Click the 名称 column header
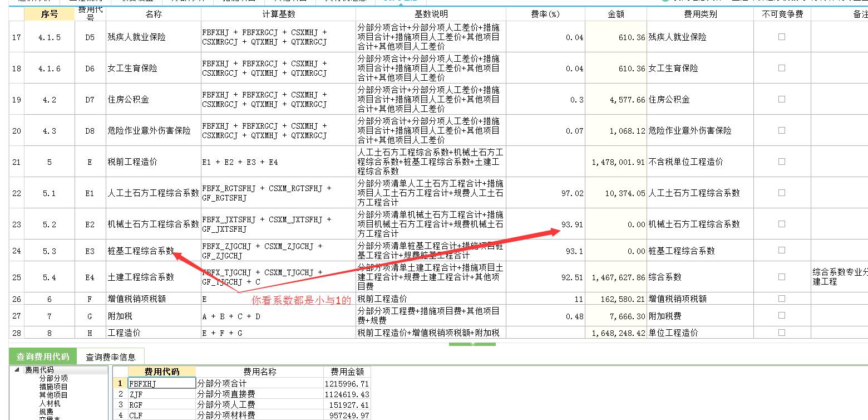This screenshot has width=868, height=420. coord(154,14)
